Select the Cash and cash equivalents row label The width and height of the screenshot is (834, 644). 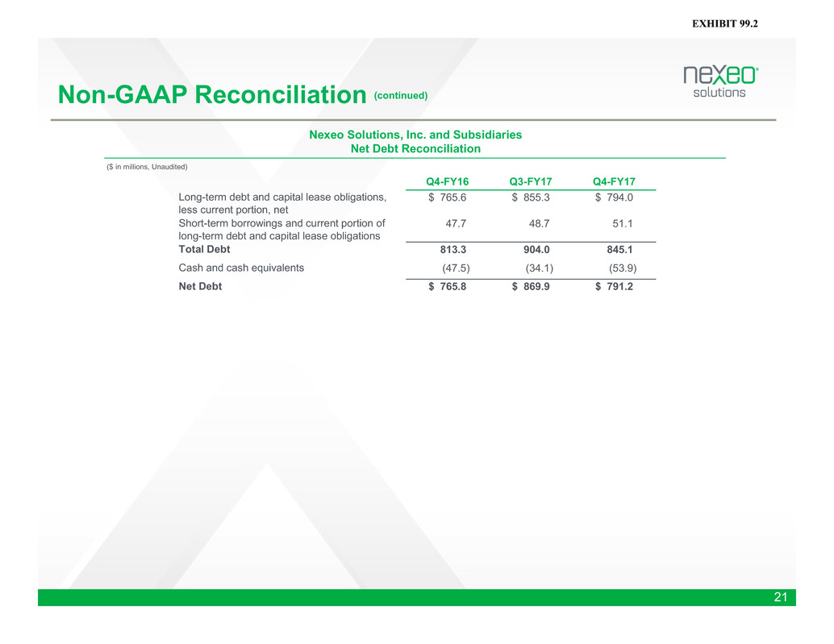click(x=241, y=268)
